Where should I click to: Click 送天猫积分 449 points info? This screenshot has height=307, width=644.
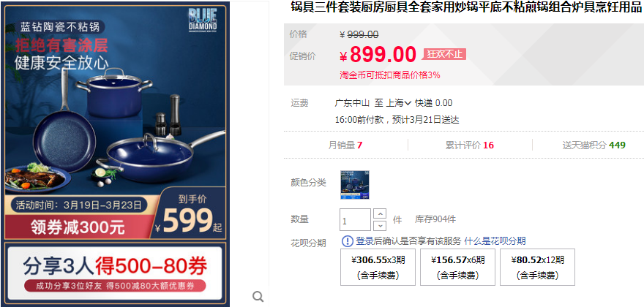(594, 145)
